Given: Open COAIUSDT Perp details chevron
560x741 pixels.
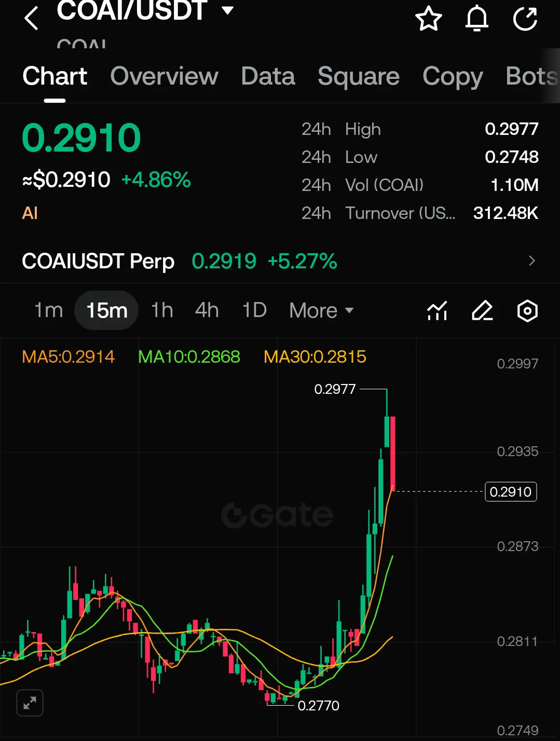Looking at the screenshot, I should pos(531,260).
